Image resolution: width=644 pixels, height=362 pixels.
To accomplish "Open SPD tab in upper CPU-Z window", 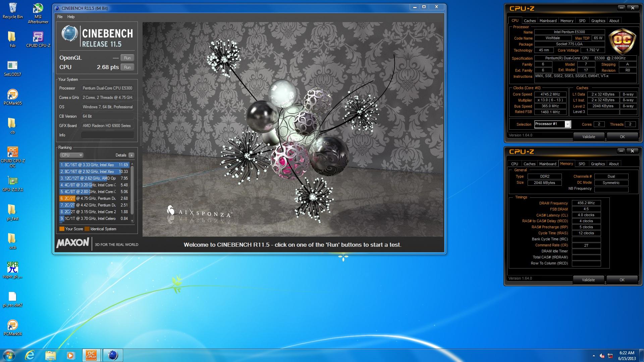I will click(582, 21).
